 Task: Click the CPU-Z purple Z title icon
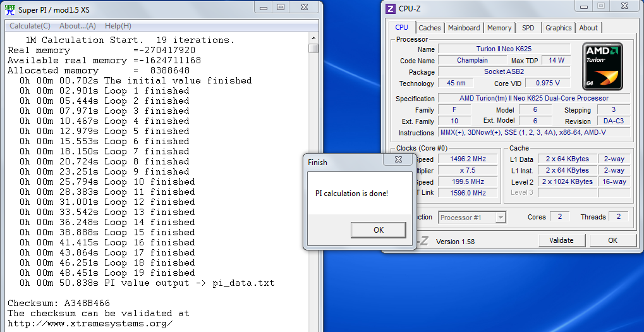pyautogui.click(x=390, y=9)
